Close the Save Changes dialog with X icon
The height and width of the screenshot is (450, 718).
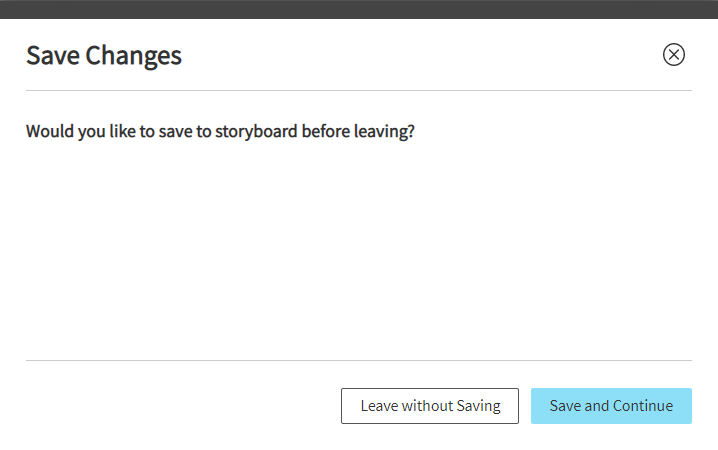coord(674,55)
